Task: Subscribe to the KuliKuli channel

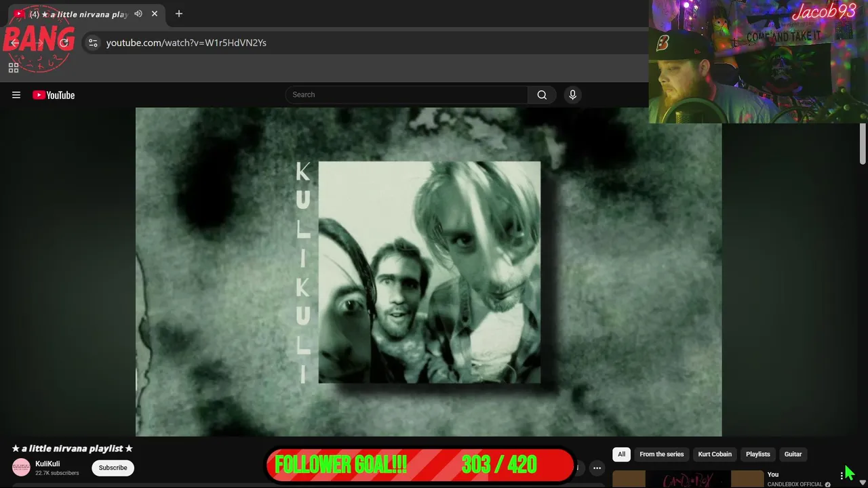Action: pyautogui.click(x=113, y=468)
